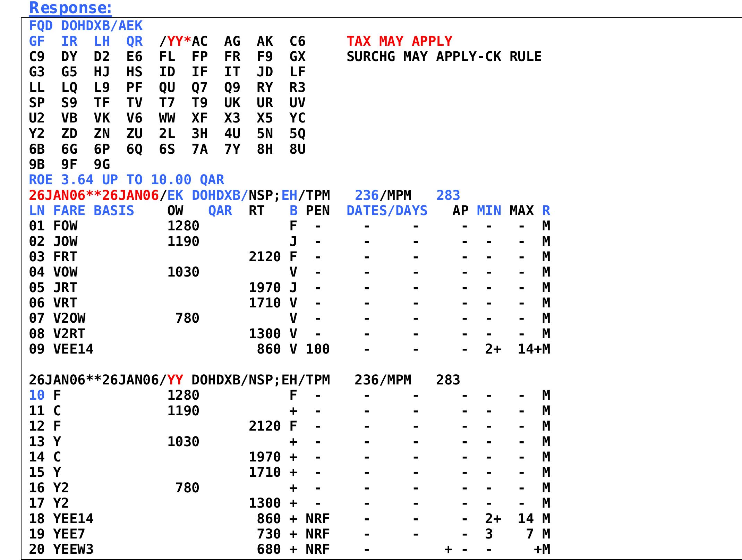Click the QR airline code in the carrier list
This screenshot has height=560, width=742.
coord(135,41)
